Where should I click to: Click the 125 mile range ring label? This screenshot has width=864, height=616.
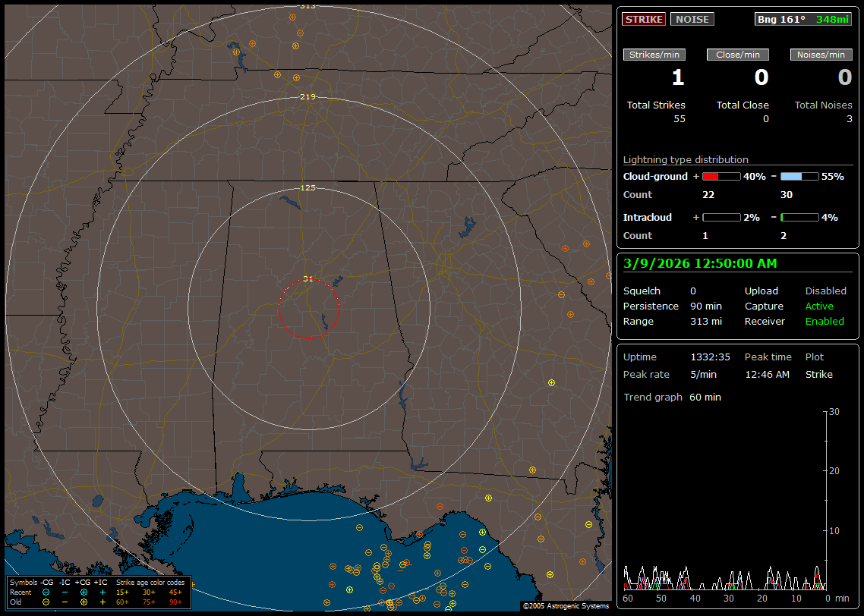point(308,187)
